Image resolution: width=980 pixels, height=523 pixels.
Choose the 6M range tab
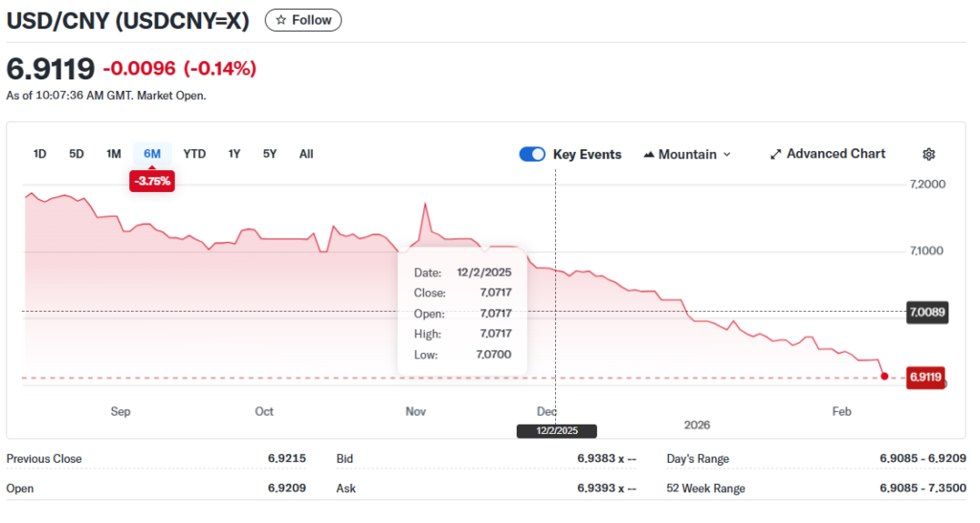coord(152,154)
